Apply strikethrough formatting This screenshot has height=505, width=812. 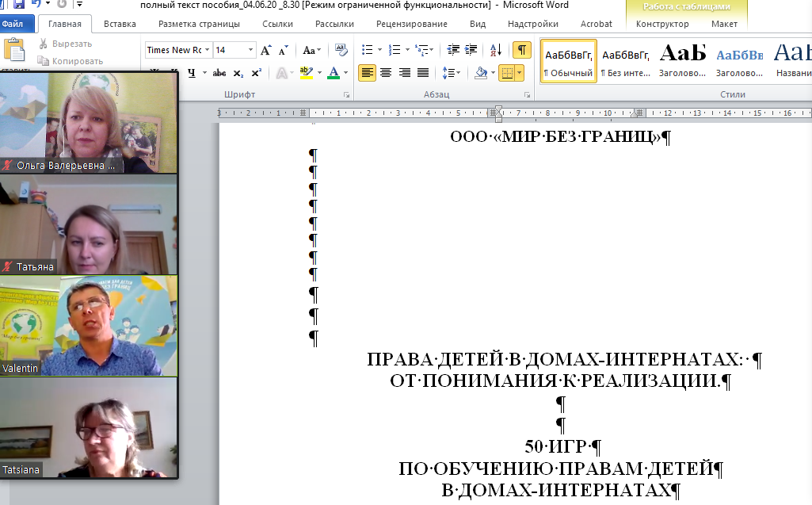(219, 73)
